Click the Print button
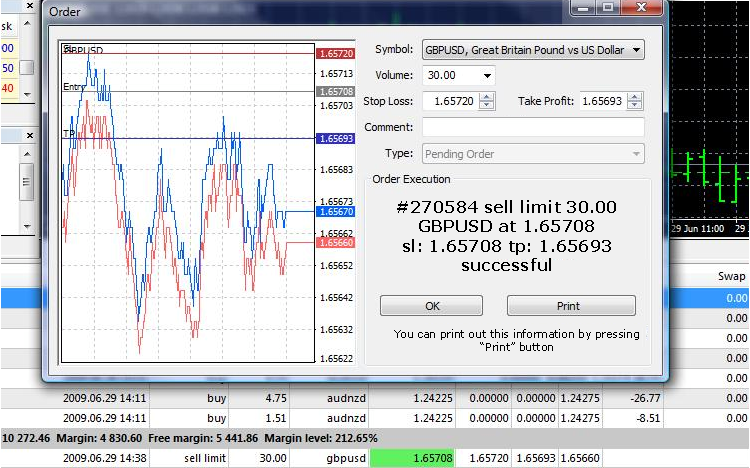 pyautogui.click(x=571, y=306)
